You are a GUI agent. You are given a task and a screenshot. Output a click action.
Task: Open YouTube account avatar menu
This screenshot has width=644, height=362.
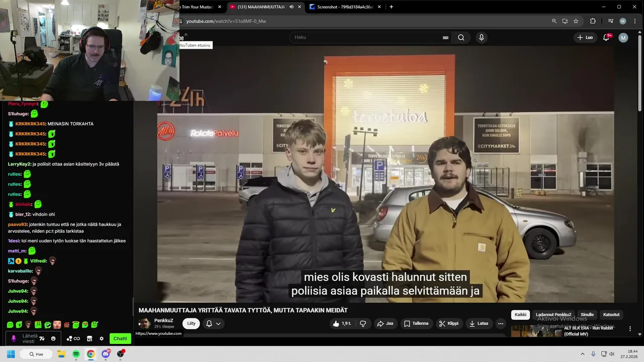pyautogui.click(x=623, y=38)
